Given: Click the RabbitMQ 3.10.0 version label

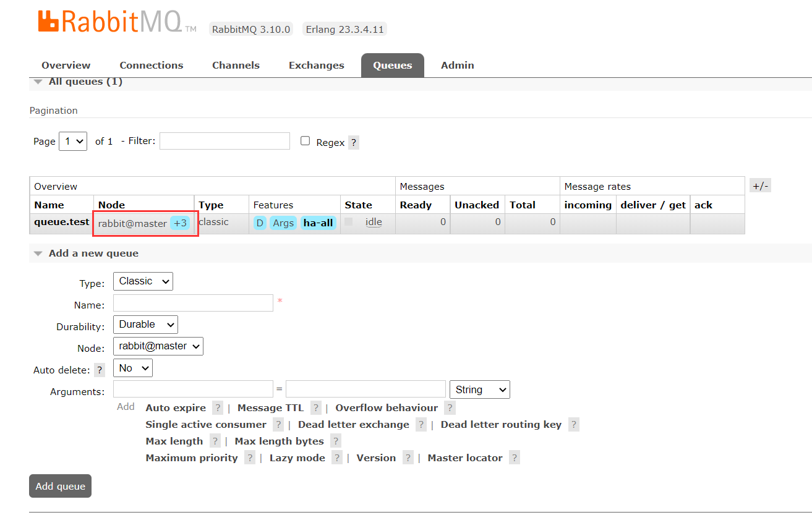Looking at the screenshot, I should pyautogui.click(x=251, y=30).
